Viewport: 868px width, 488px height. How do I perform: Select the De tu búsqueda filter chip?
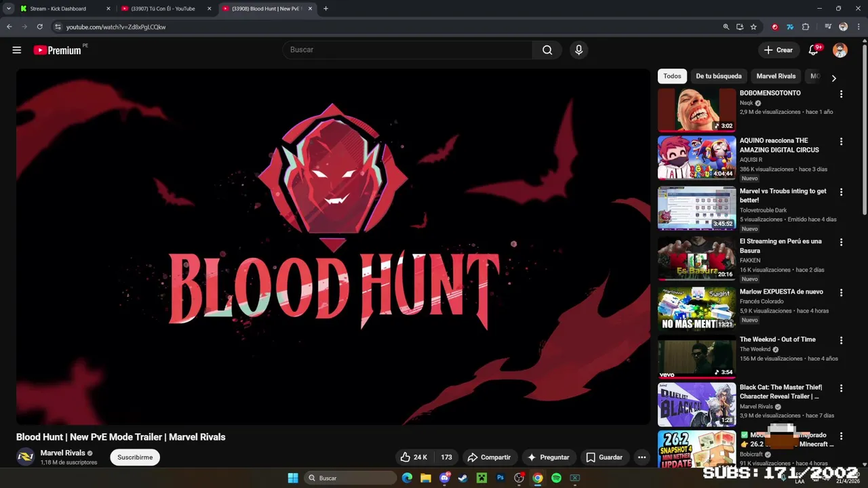pyautogui.click(x=719, y=76)
